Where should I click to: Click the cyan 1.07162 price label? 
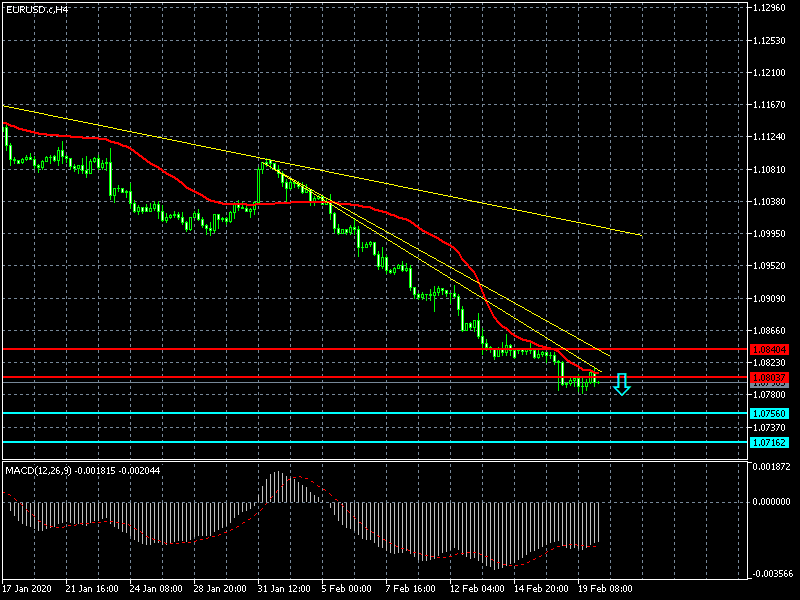click(x=769, y=442)
